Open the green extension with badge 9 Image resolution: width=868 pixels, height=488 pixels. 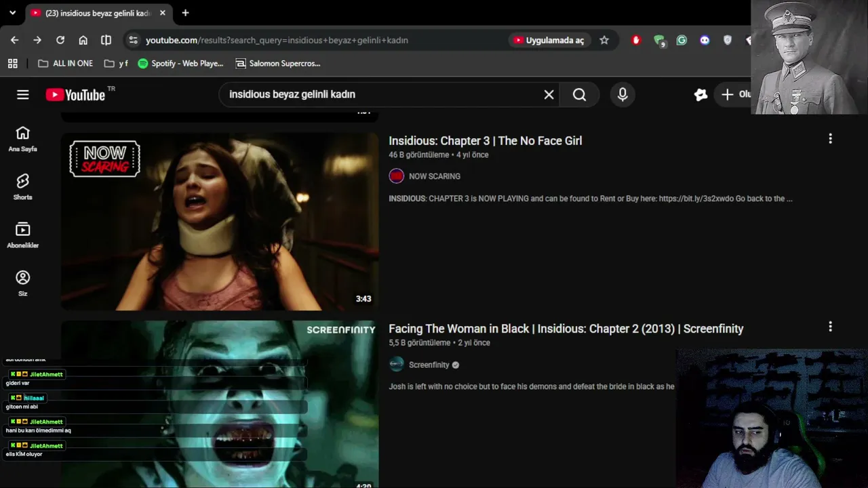coord(659,41)
